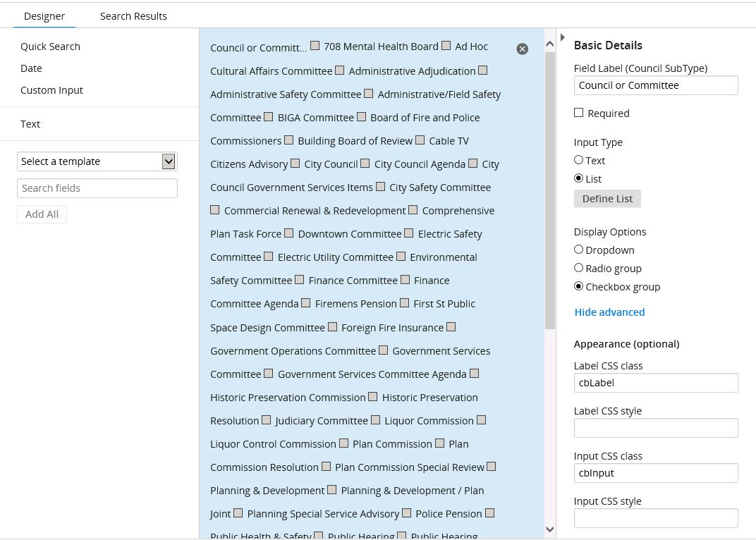Image resolution: width=756 pixels, height=540 pixels.
Task: Focus the Search fields input box
Action: (97, 188)
